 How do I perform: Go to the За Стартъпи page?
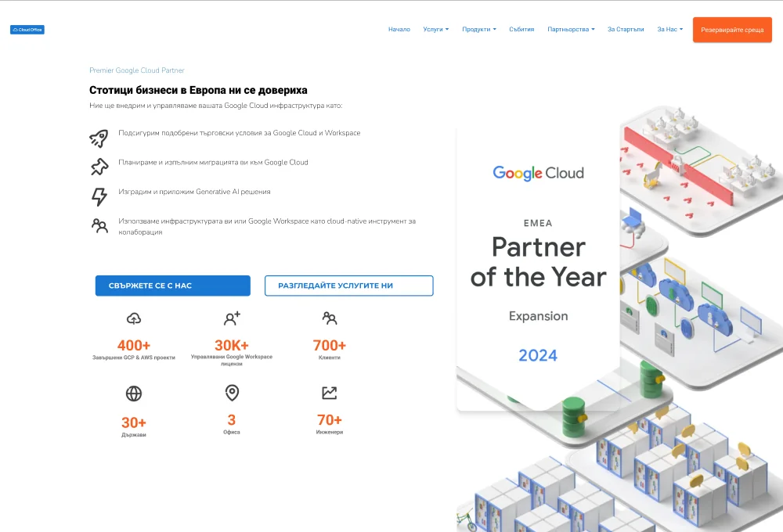626,30
